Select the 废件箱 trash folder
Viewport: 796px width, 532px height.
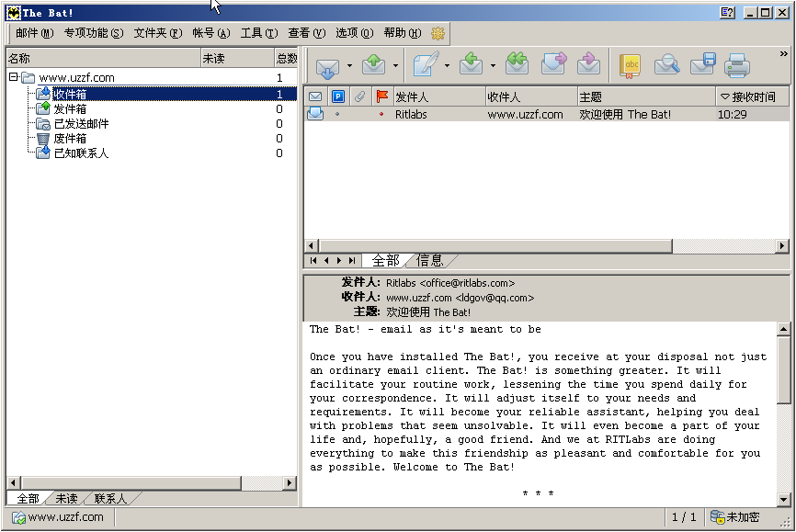(x=70, y=139)
